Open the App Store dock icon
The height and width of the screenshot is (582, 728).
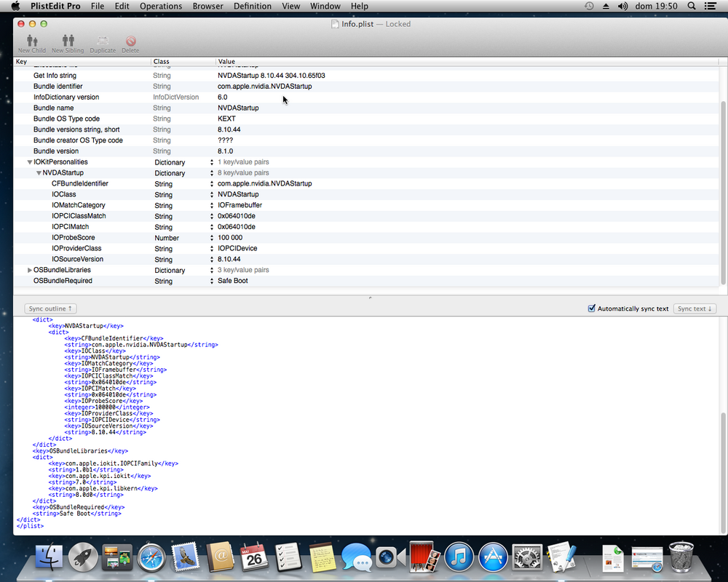click(x=493, y=558)
